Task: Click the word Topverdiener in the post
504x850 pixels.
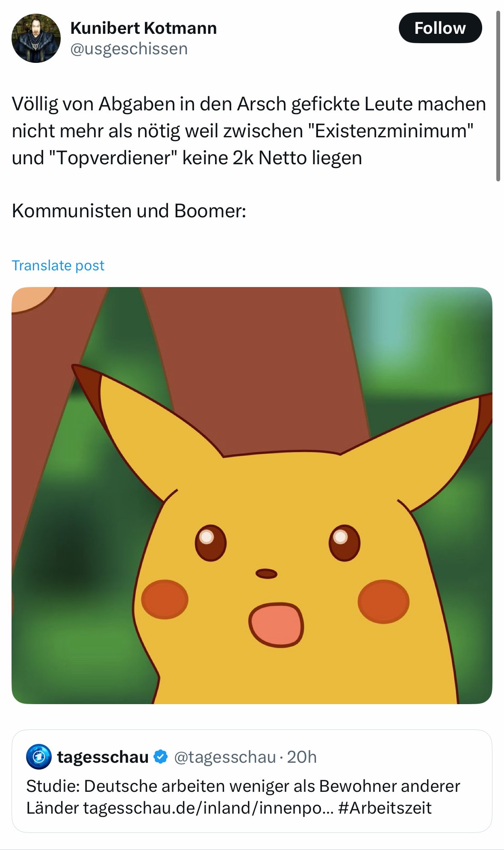Action: click(113, 158)
